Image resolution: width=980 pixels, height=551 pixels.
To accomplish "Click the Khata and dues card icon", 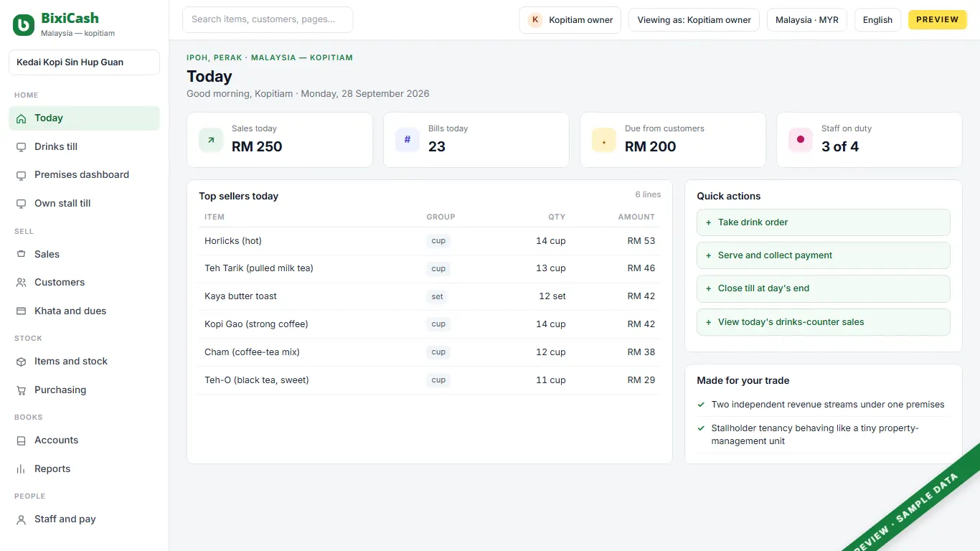I will pyautogui.click(x=21, y=311).
